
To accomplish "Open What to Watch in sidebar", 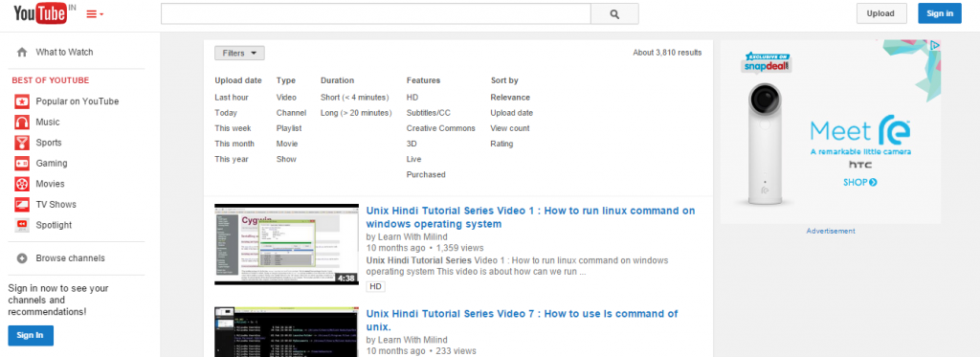I will 64,52.
